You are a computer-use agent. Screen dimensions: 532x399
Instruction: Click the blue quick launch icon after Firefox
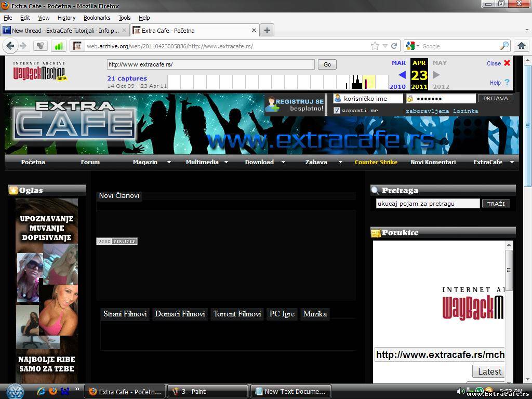(x=65, y=391)
